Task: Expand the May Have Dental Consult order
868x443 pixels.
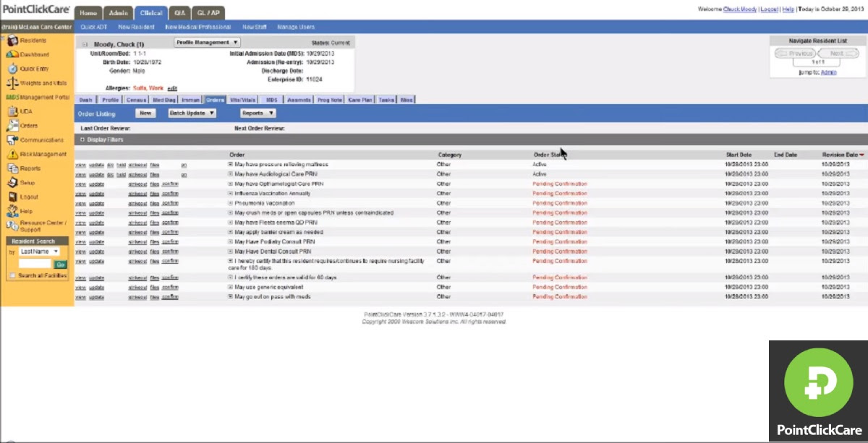Action: click(x=231, y=251)
